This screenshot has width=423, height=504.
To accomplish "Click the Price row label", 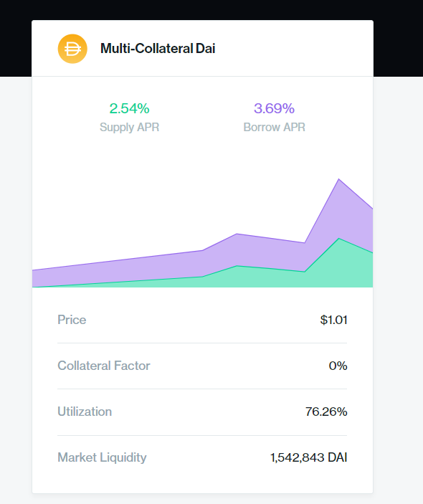I will (x=72, y=320).
